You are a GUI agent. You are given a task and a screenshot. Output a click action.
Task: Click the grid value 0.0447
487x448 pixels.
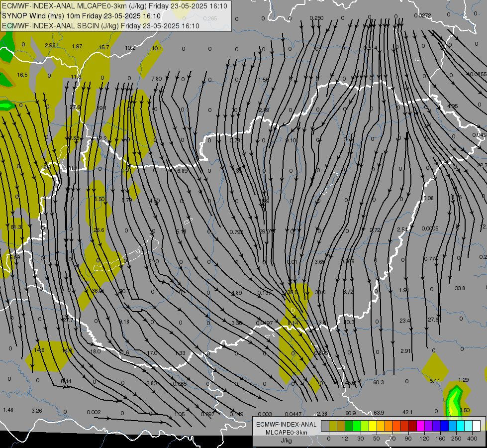coord(293,414)
